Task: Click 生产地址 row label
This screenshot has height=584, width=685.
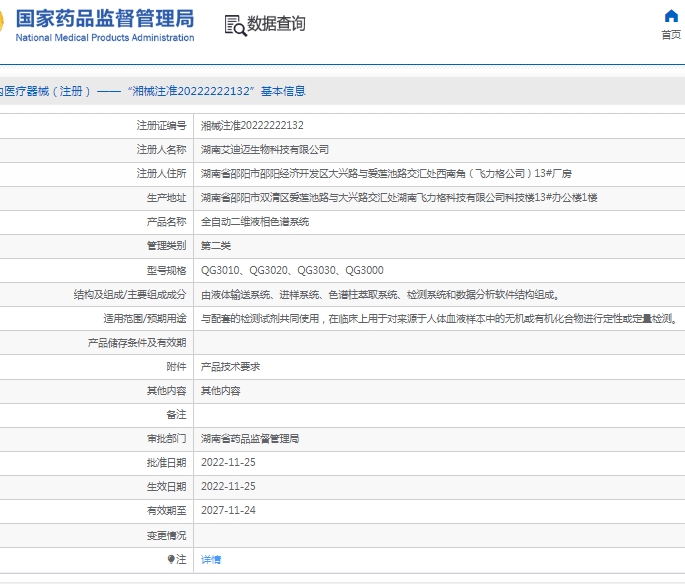Action: pos(166,198)
